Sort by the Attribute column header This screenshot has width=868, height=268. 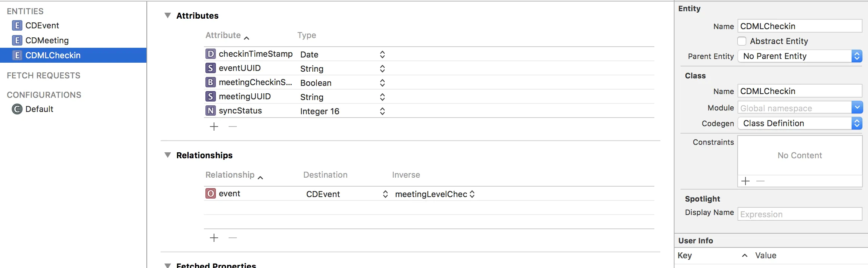click(223, 35)
